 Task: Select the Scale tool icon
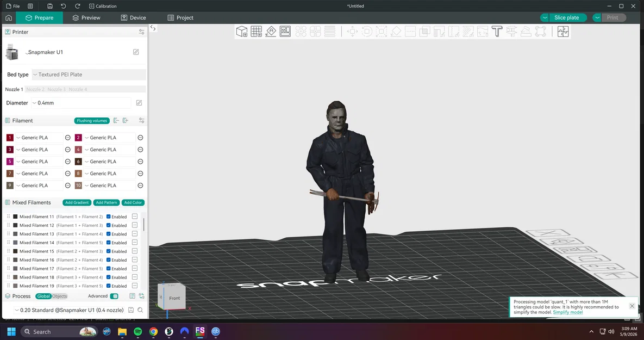click(x=381, y=32)
